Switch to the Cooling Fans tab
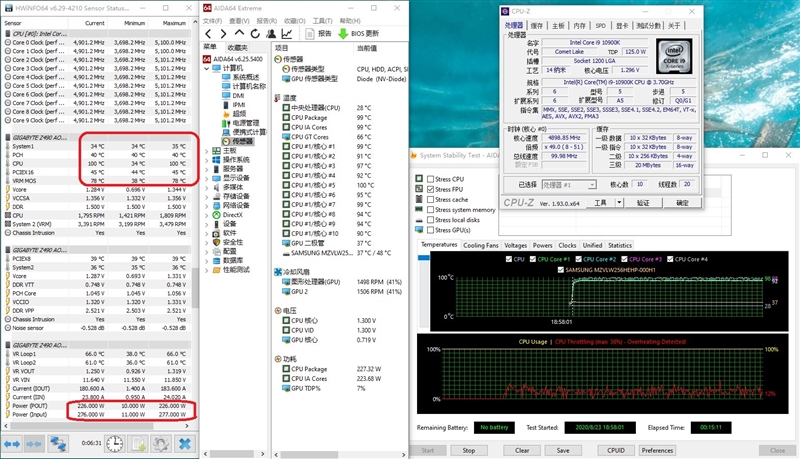Image resolution: width=800 pixels, height=459 pixels. pos(481,245)
